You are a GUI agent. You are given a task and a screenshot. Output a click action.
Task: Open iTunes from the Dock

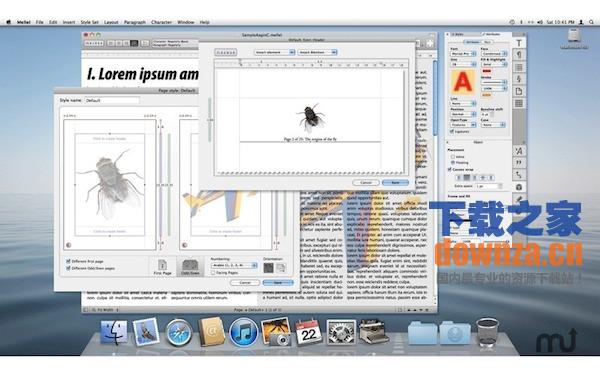243,333
